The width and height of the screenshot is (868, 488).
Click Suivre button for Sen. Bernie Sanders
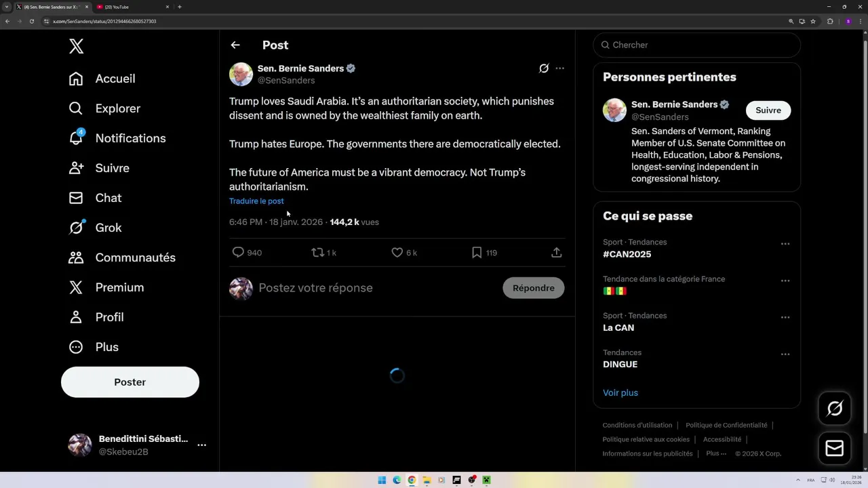click(x=768, y=110)
